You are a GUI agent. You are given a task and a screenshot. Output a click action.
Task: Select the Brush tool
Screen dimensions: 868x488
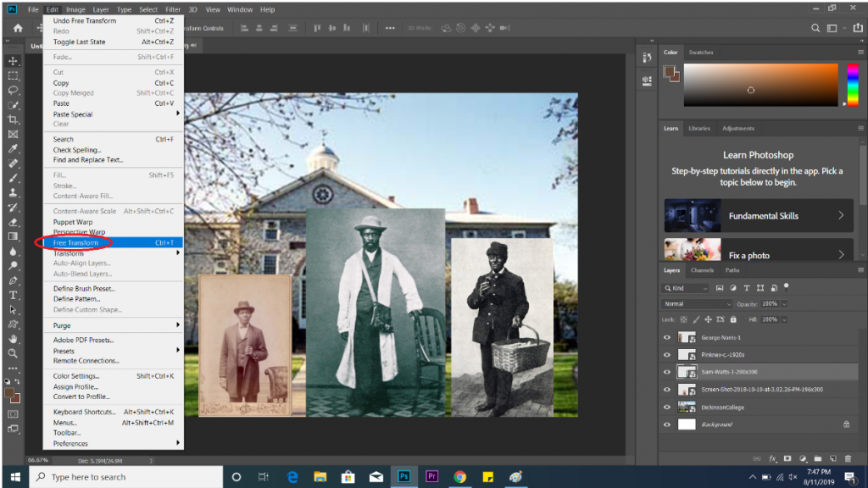(x=13, y=178)
